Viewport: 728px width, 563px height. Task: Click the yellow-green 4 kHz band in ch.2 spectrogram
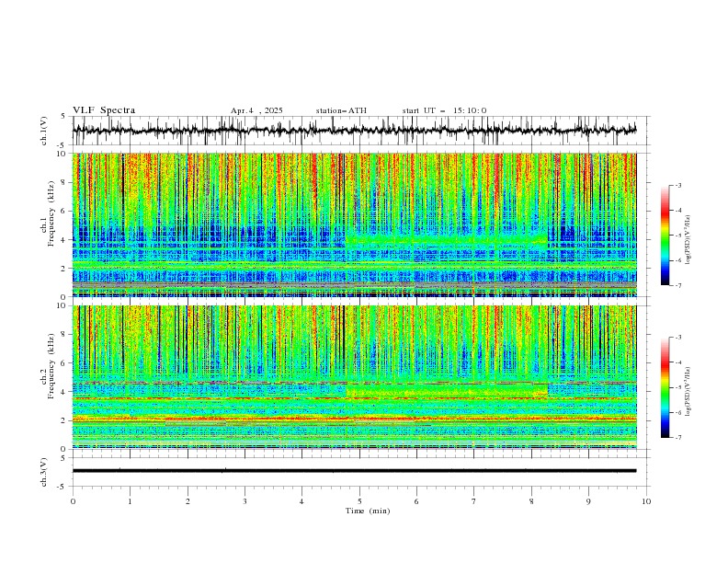tap(447, 391)
